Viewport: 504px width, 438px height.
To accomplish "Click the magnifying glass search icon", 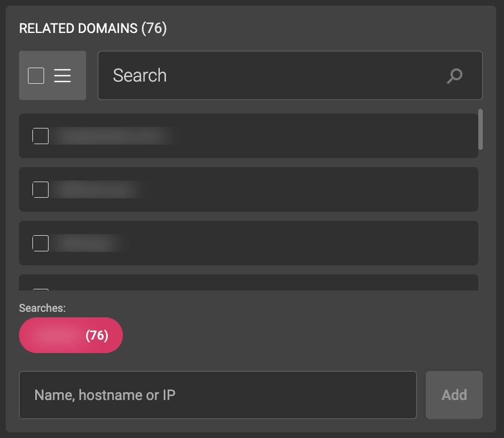I will click(x=455, y=75).
